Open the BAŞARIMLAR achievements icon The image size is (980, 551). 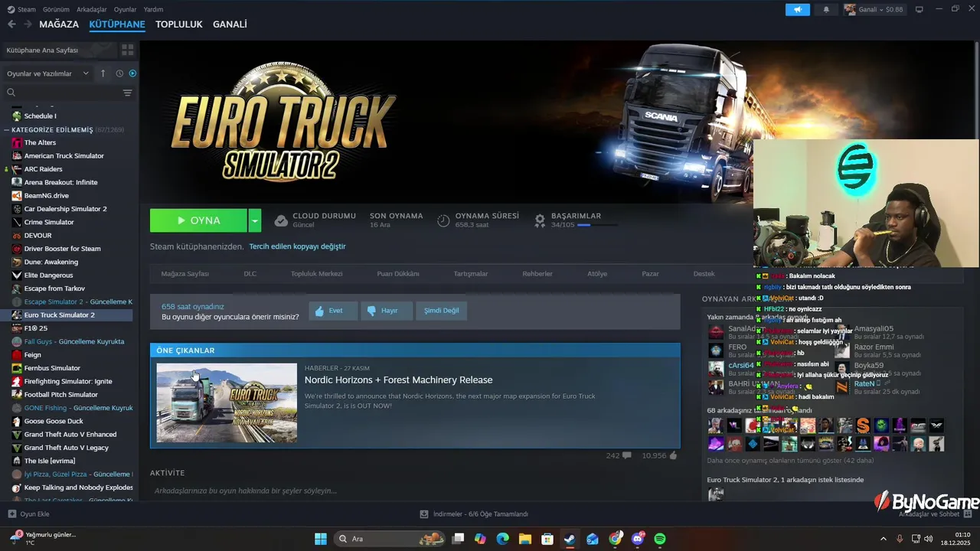(x=540, y=220)
